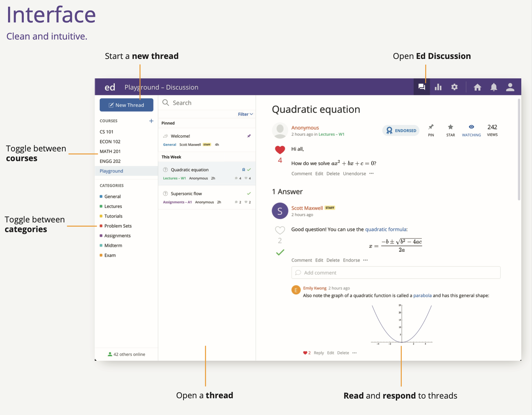Open the parabola link
The image size is (532, 415).
click(x=423, y=295)
